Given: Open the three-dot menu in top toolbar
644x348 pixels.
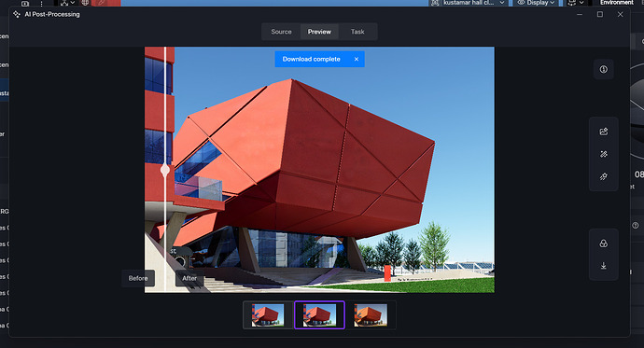Looking at the screenshot, I should coord(41,4).
